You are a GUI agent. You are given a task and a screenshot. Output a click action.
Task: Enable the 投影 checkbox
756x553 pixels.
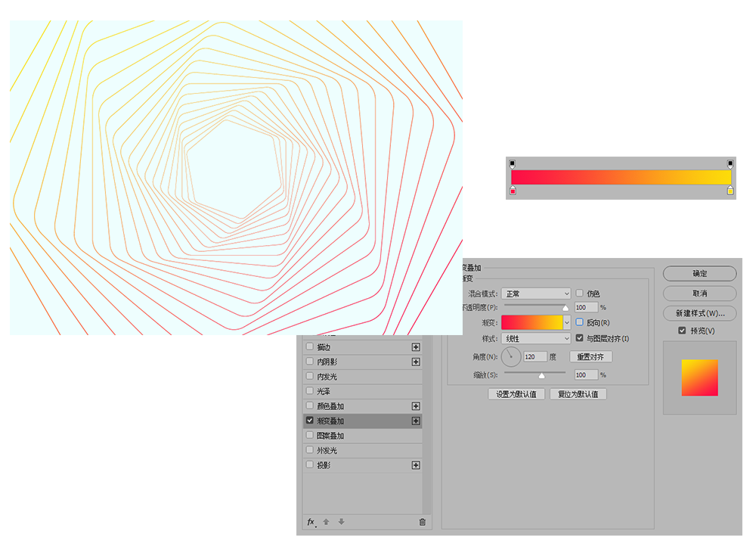(310, 464)
